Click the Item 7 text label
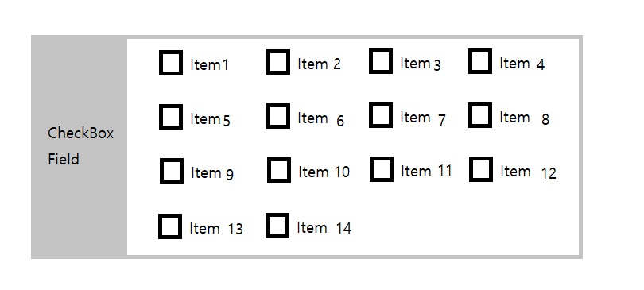Screen dimensions: 644x290 (x=423, y=118)
